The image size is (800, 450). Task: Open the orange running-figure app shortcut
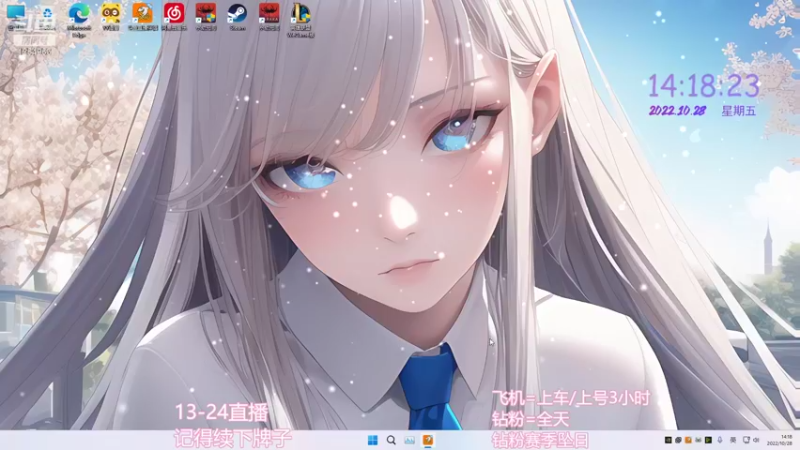click(142, 17)
